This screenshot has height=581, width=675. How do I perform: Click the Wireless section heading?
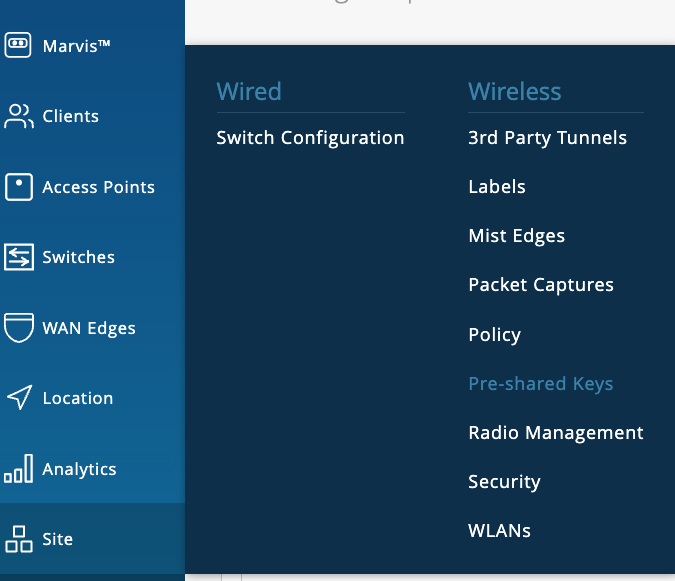click(x=514, y=92)
